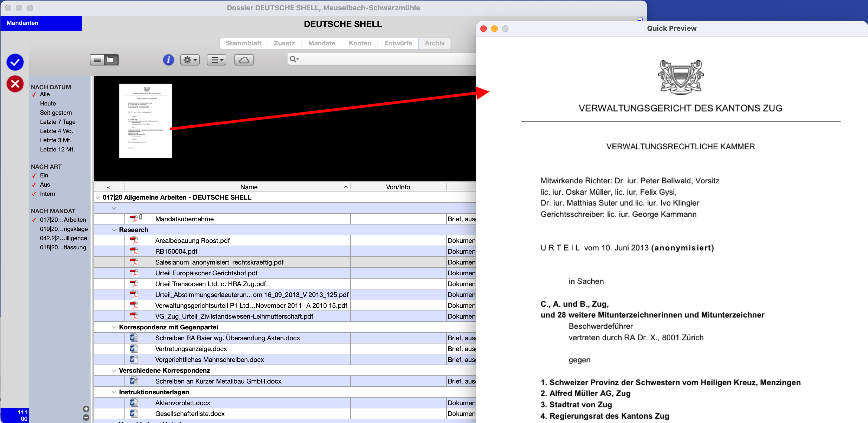Image resolution: width=868 pixels, height=423 pixels.
Task: Click Word icon of Vertretungsanzeige.docx
Action: [134, 348]
